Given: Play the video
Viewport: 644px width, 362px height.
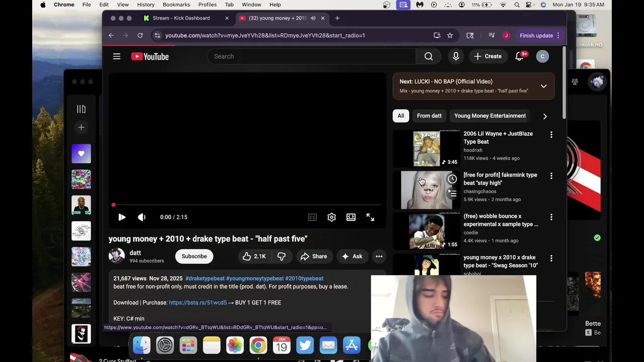Looking at the screenshot, I should tap(122, 217).
